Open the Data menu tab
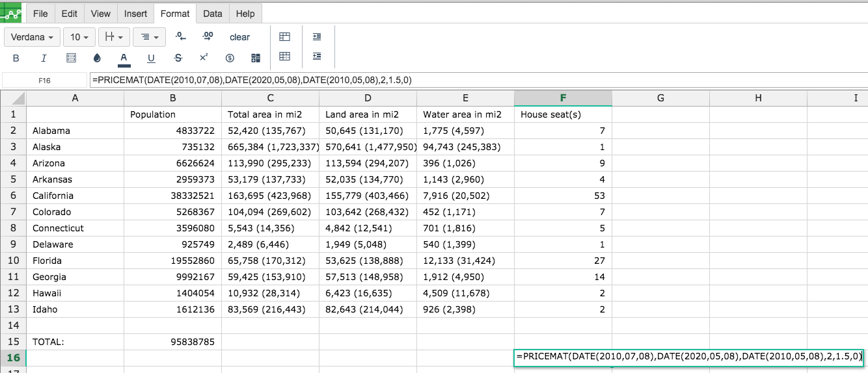 213,14
